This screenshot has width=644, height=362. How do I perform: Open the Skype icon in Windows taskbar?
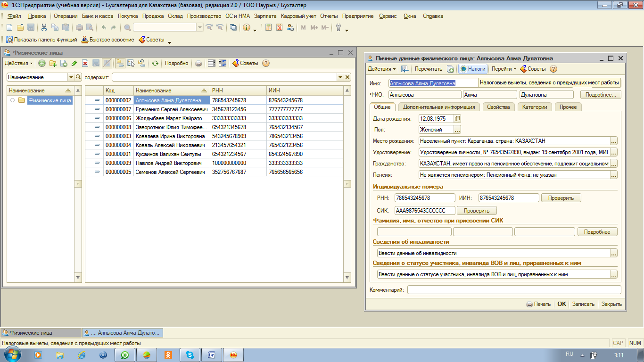click(190, 355)
